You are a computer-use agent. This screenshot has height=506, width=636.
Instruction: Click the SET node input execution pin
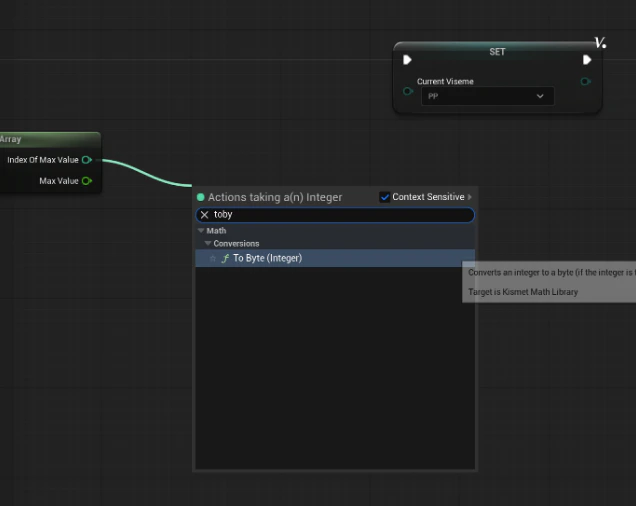pyautogui.click(x=407, y=60)
